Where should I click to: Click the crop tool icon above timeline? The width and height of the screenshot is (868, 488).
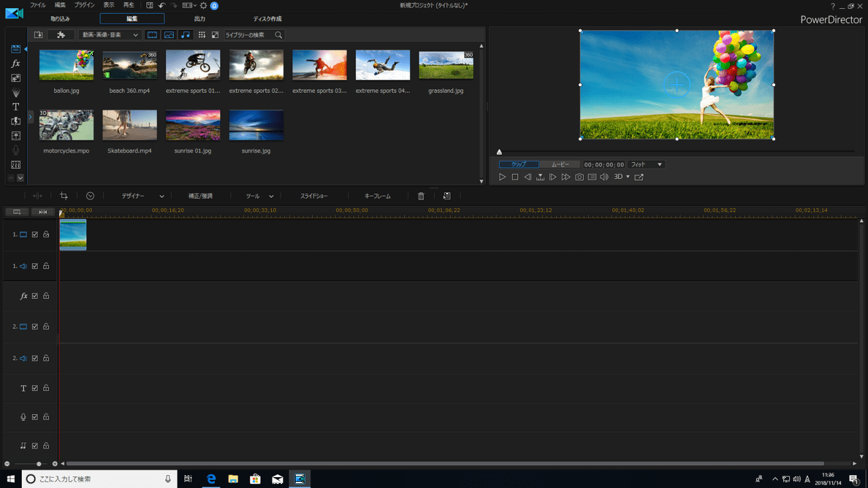pos(64,196)
